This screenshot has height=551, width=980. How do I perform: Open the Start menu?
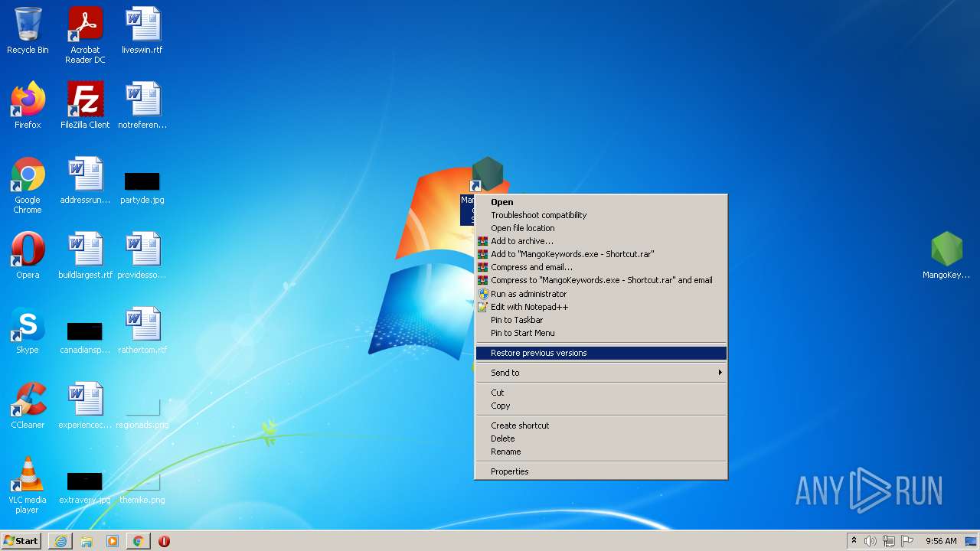pyautogui.click(x=21, y=541)
